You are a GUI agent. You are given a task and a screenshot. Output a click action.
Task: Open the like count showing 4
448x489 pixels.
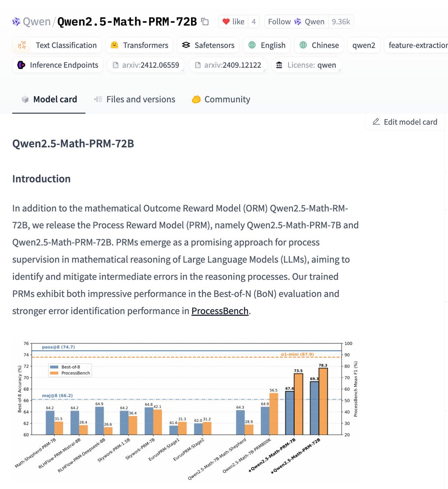[254, 22]
